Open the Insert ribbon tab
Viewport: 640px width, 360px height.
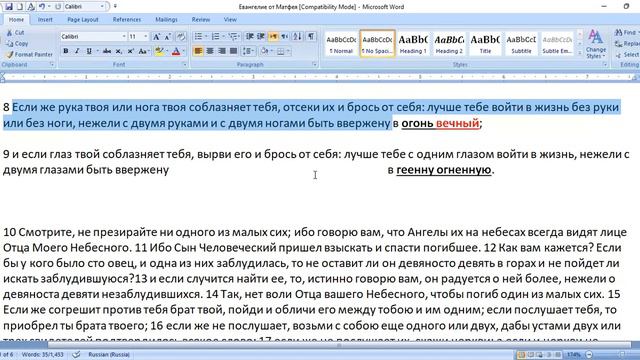click(45, 20)
